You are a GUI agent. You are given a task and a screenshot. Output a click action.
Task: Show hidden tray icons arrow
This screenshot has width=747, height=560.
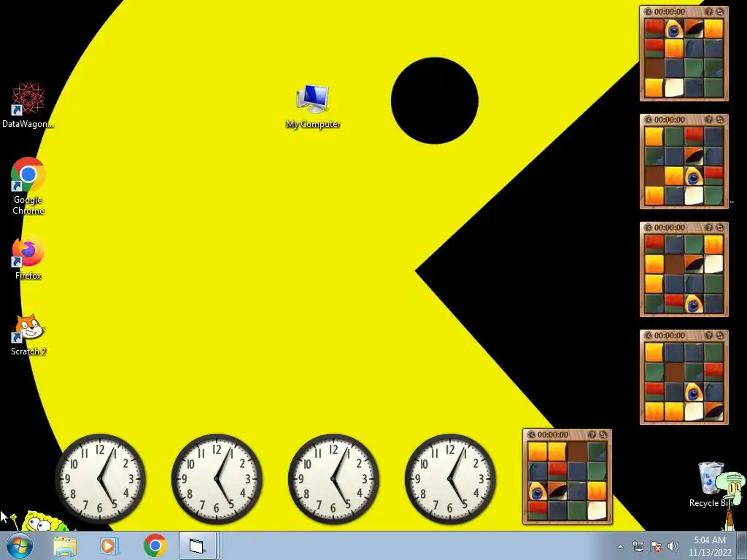point(620,546)
